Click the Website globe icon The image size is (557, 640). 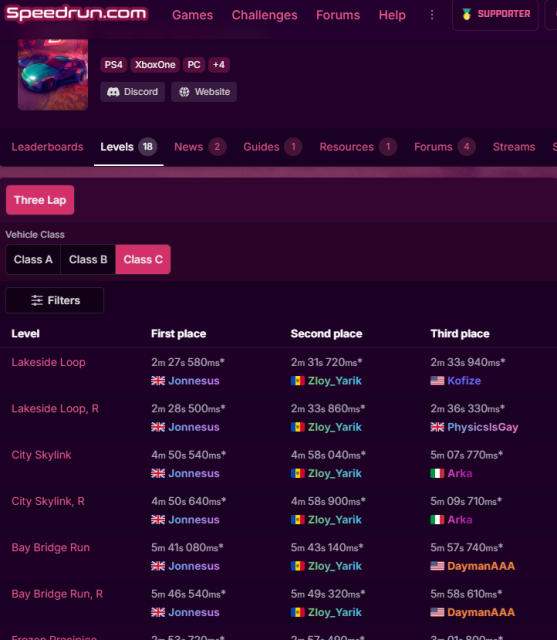click(x=184, y=92)
